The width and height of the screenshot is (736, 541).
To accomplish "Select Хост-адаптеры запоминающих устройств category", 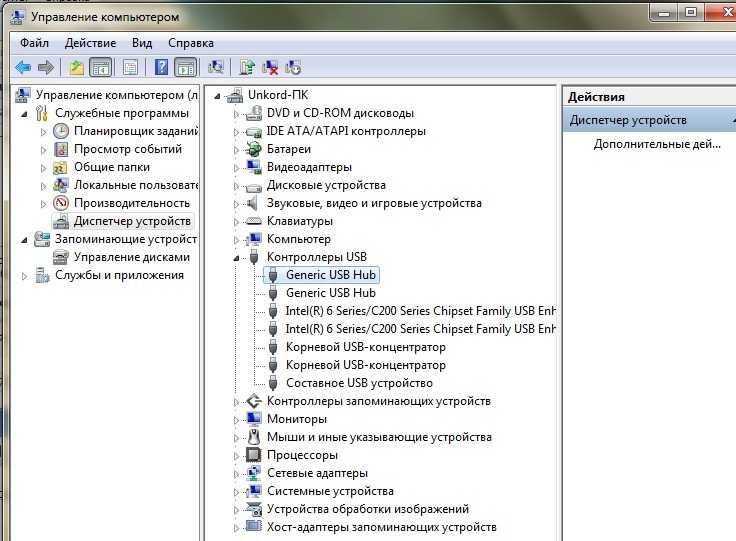I will pyautogui.click(x=382, y=527).
